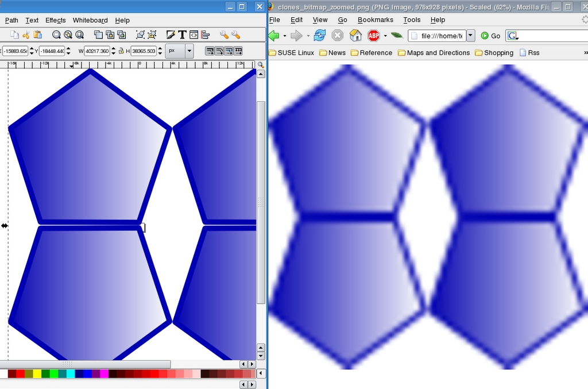The image size is (588, 389).
Task: Open the Align and Distribute icon
Action: (x=205, y=35)
